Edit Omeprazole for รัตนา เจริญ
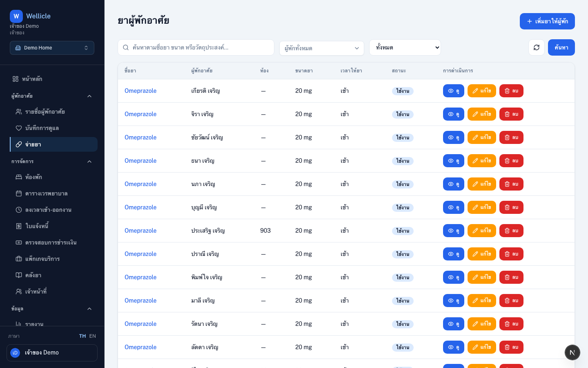Image resolution: width=588 pixels, height=368 pixels. [x=482, y=324]
